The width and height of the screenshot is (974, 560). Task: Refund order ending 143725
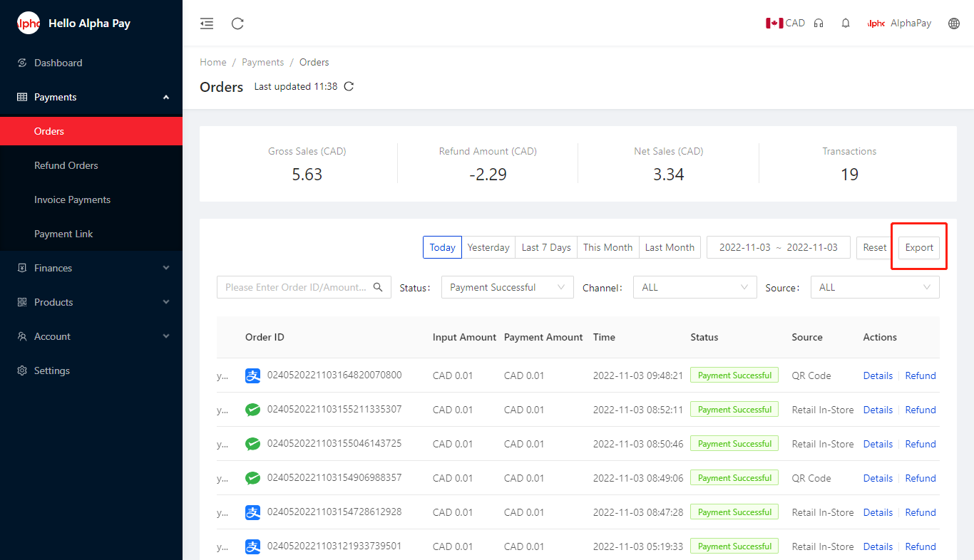coord(921,444)
